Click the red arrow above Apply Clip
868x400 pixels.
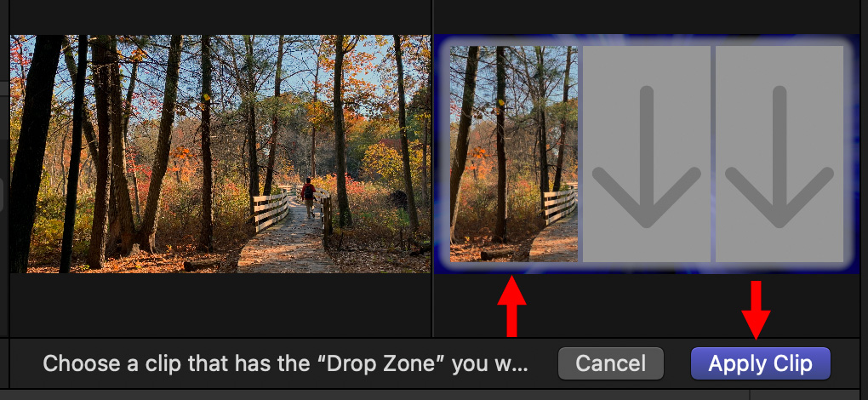[757, 310]
